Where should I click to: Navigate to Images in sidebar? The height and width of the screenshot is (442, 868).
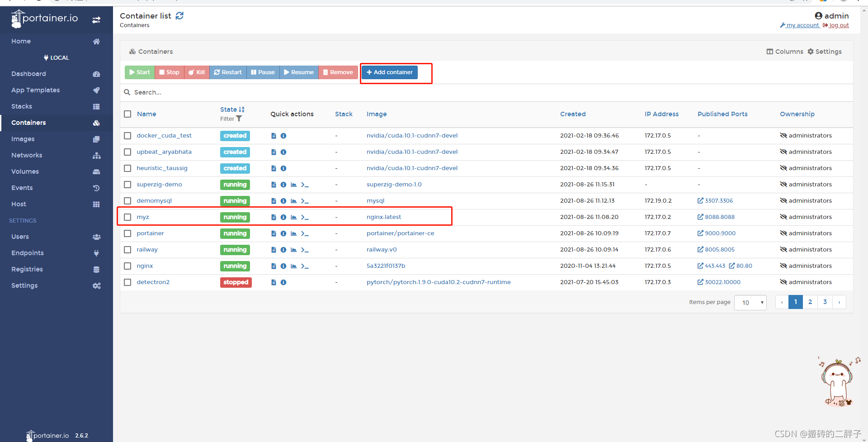coord(56,139)
